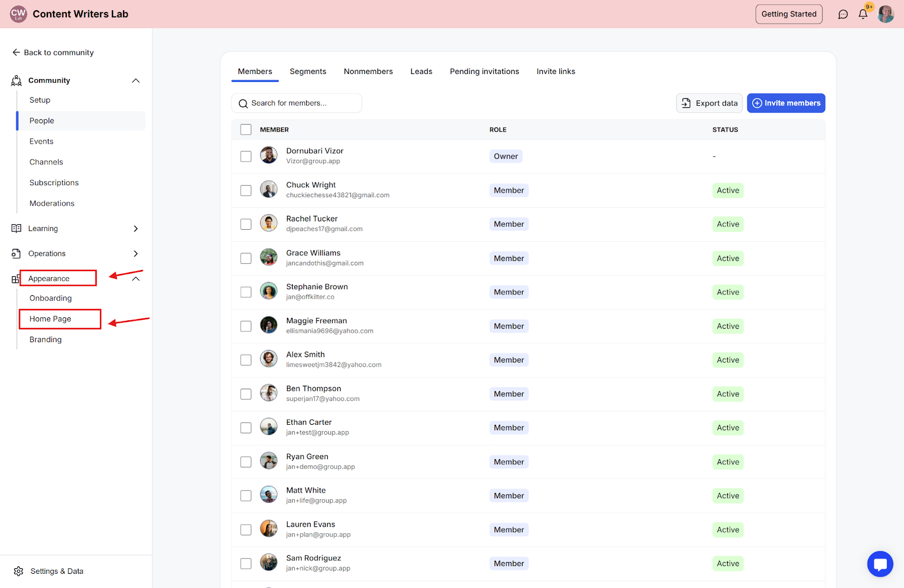Click the back arrow icon
The width and height of the screenshot is (904, 588).
point(16,53)
